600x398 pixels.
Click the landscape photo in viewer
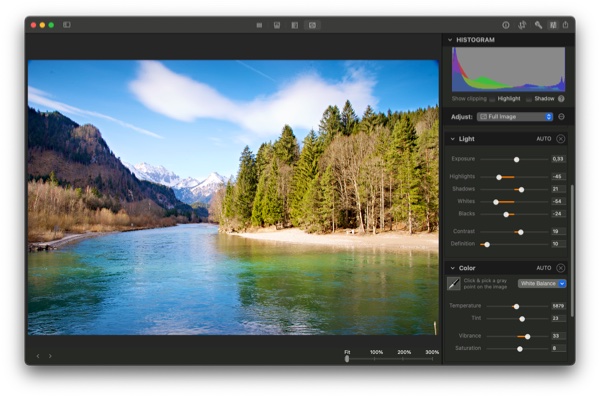[x=233, y=197]
